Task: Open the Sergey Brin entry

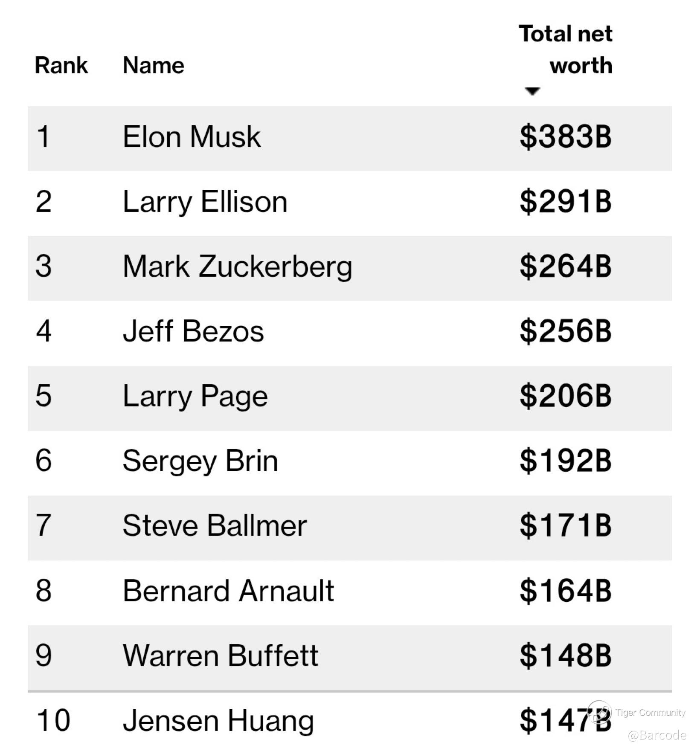Action: (200, 461)
